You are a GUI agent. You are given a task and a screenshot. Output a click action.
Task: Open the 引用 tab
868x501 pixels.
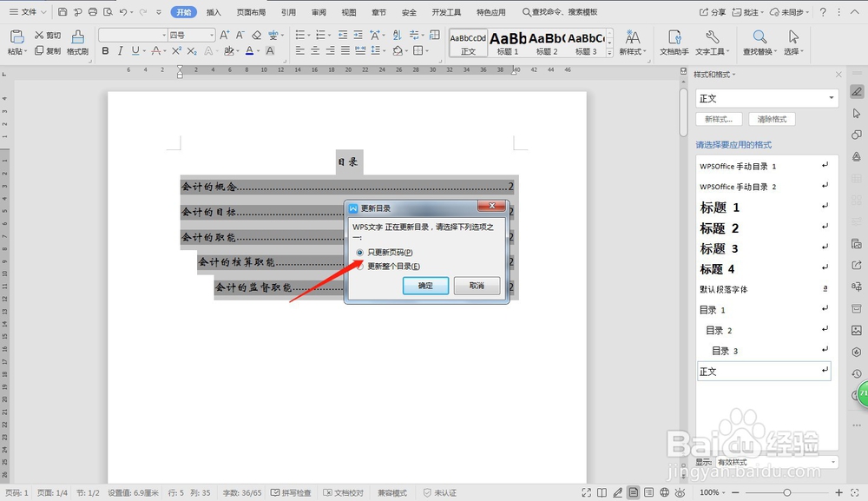pyautogui.click(x=288, y=12)
